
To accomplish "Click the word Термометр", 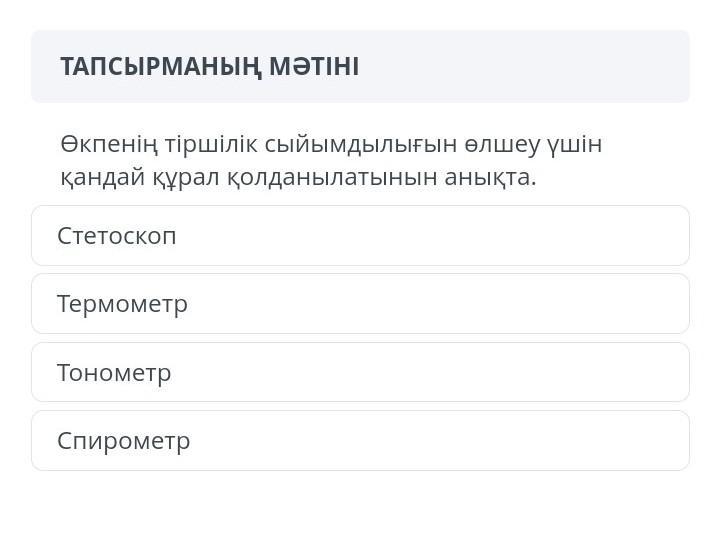I will pos(122,304).
